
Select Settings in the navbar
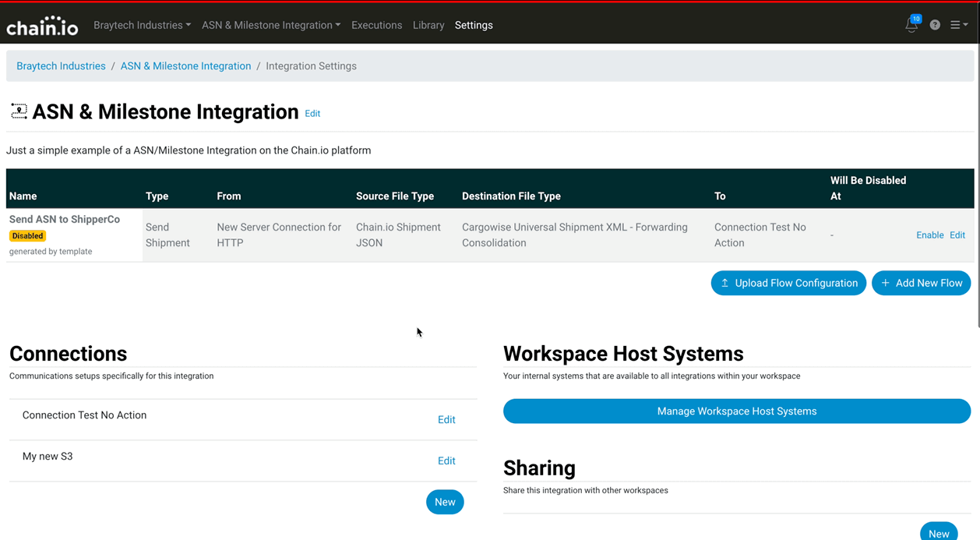click(474, 25)
